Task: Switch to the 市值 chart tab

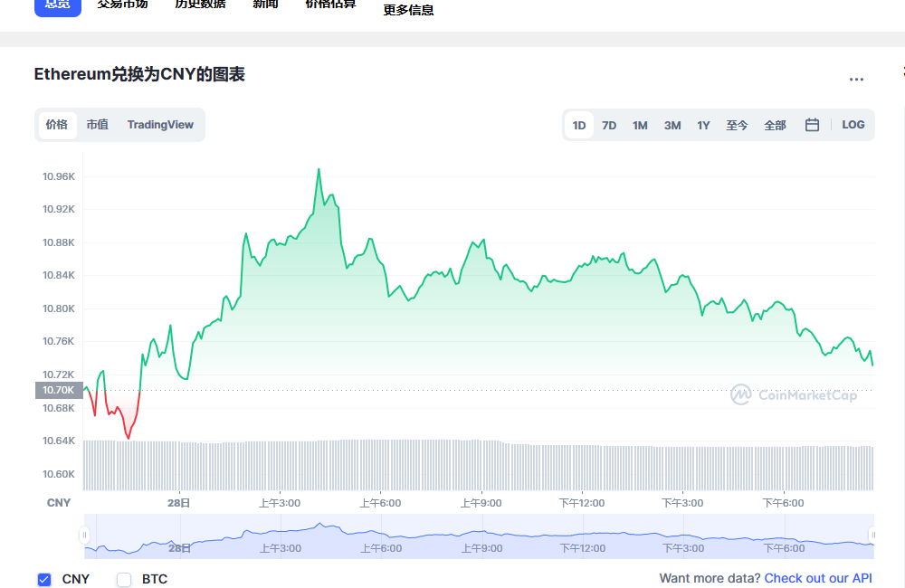Action: (x=97, y=125)
